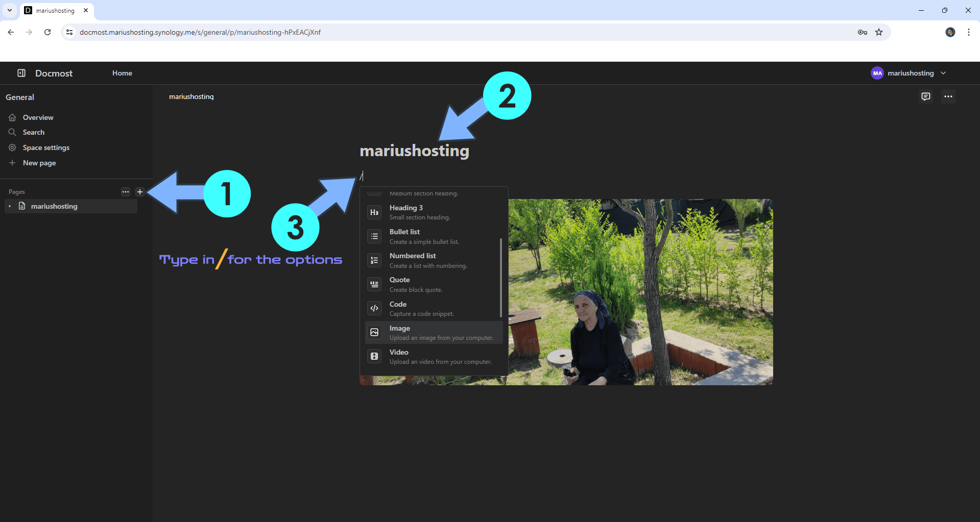This screenshot has height=522, width=980.
Task: Click the Image upload icon
Action: click(x=374, y=332)
